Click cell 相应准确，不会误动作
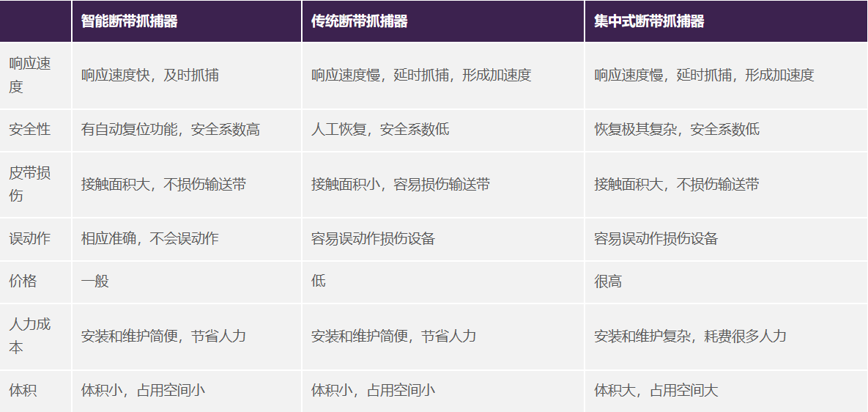The height and width of the screenshot is (412, 868). coord(187,239)
